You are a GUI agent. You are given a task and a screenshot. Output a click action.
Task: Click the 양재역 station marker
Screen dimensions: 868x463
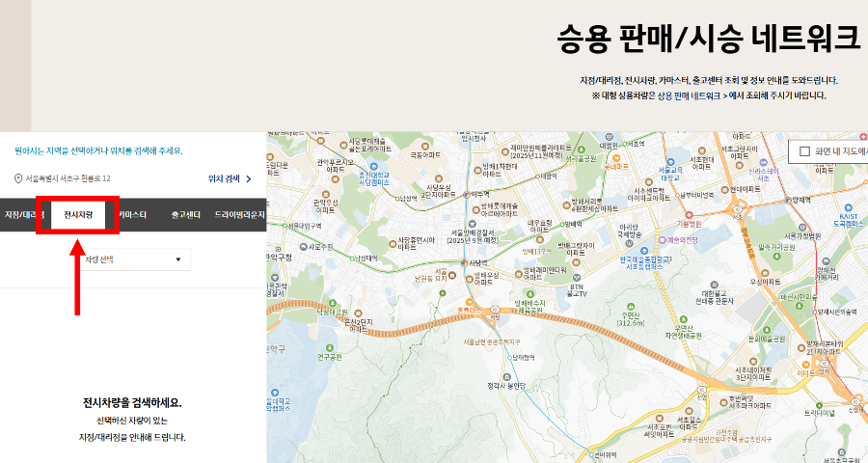788,200
